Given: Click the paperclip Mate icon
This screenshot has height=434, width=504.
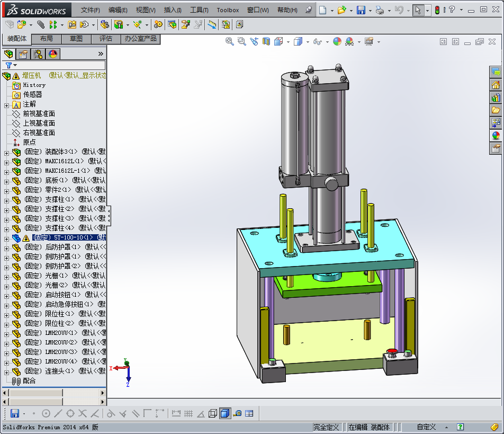Looking at the screenshot, I should tap(40, 24).
